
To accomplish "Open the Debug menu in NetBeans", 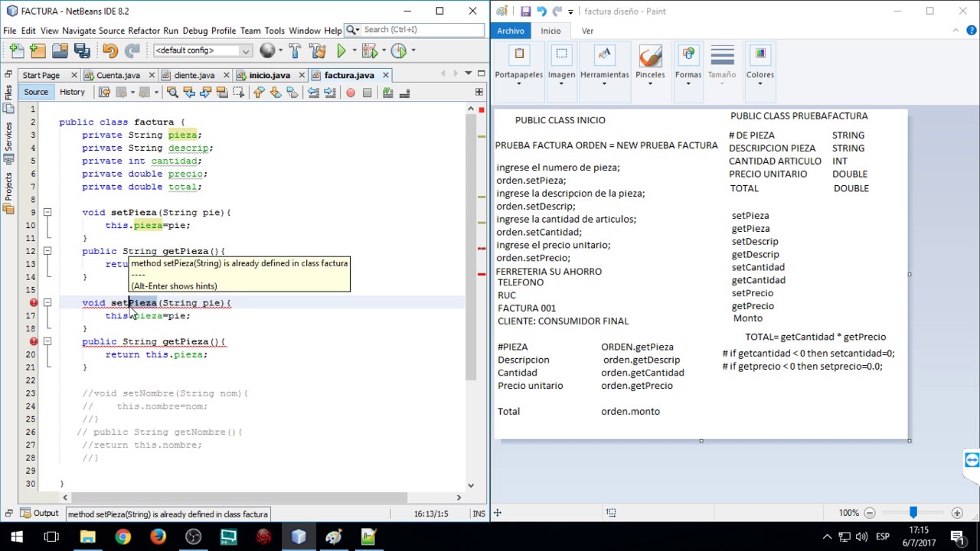I will tap(195, 31).
